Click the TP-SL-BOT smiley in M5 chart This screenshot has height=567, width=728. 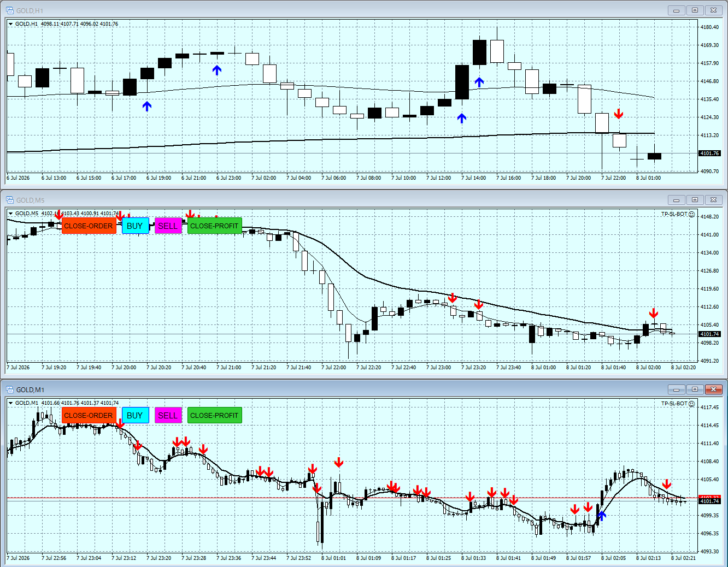tap(692, 214)
